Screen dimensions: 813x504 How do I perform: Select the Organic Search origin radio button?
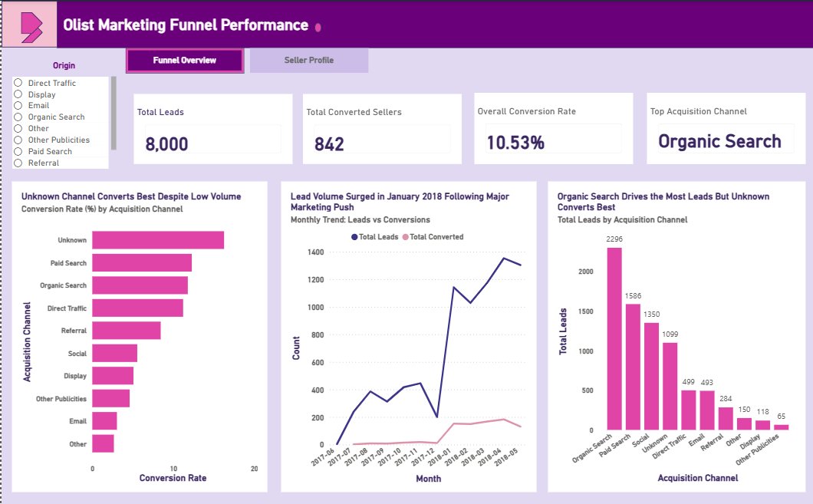point(18,117)
